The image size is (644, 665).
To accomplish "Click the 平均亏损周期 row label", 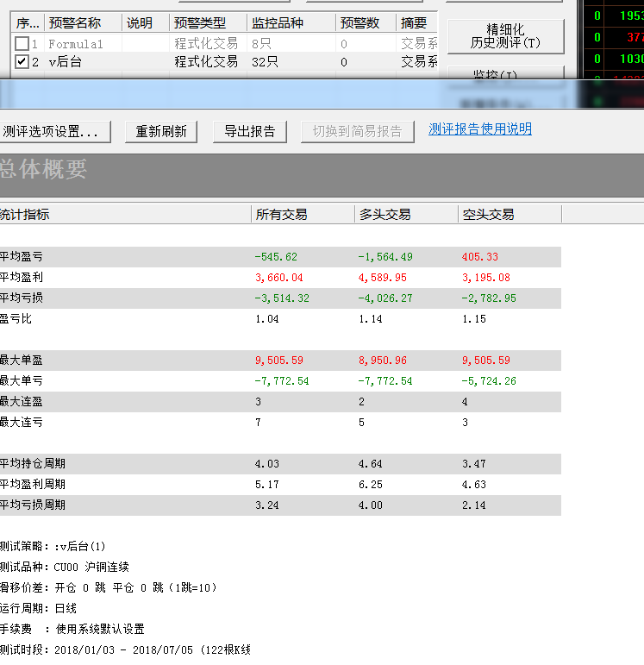I will click(x=33, y=505).
